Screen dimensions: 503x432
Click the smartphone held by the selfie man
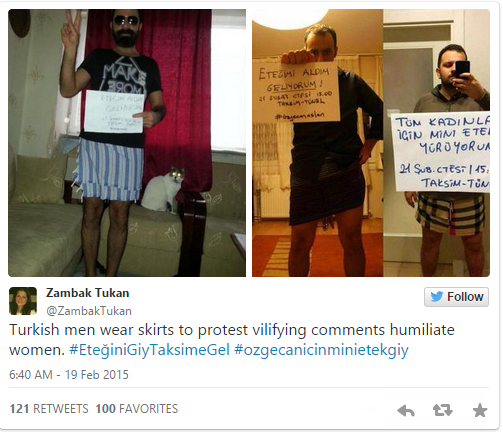pos(463,69)
